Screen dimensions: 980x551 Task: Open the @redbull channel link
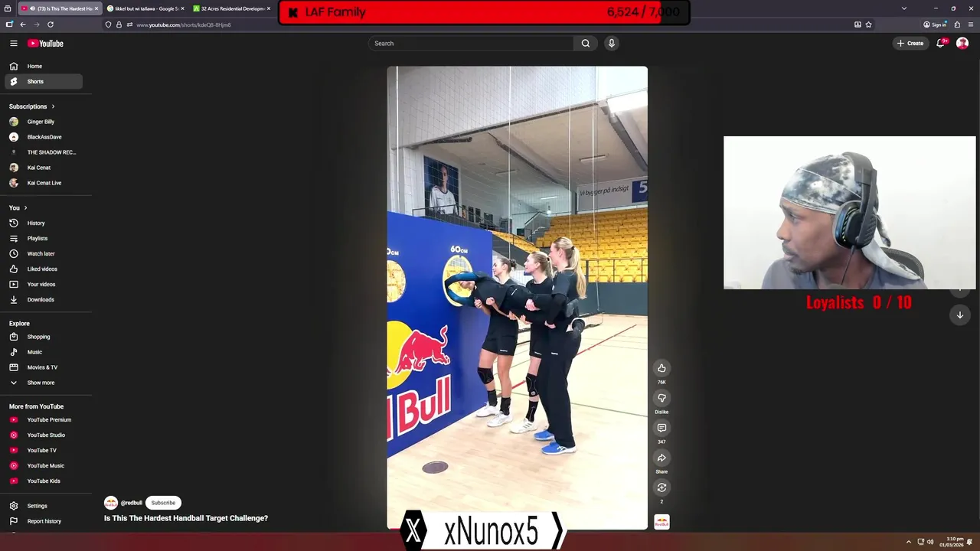[x=132, y=503]
